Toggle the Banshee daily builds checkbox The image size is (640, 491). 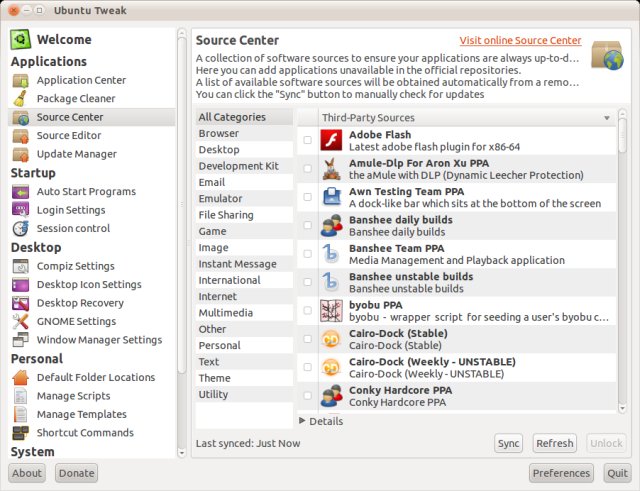pos(307,225)
